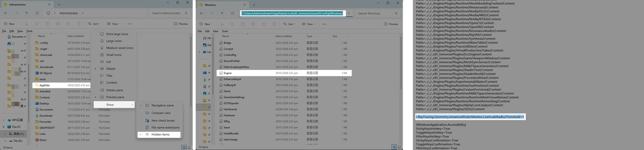This screenshot has height=150, width=644.
Task: Clear address bar with the X icon
Action: click(349, 13)
